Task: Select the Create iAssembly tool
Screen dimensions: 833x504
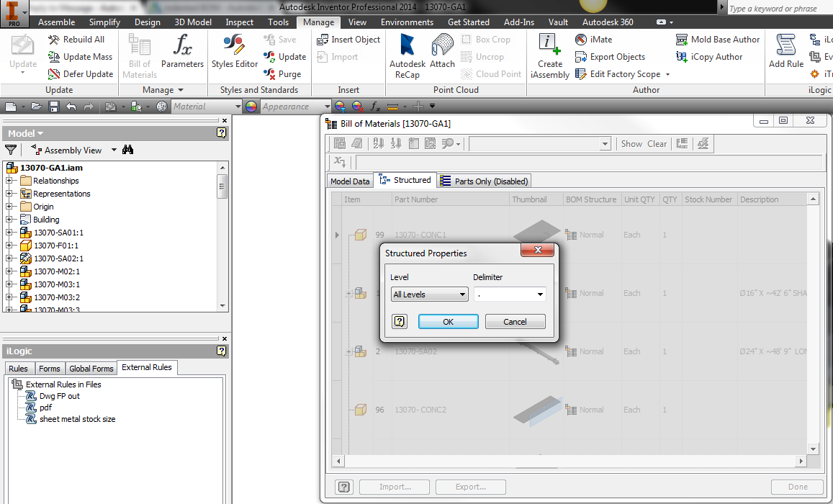Action: [x=549, y=55]
